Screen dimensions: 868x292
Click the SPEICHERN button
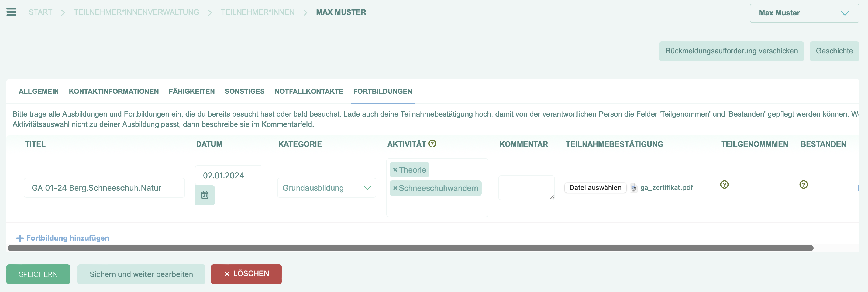coord(38,274)
